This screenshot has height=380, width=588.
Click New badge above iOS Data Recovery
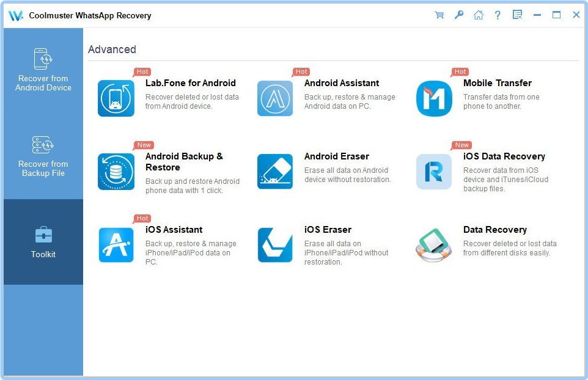pos(461,145)
